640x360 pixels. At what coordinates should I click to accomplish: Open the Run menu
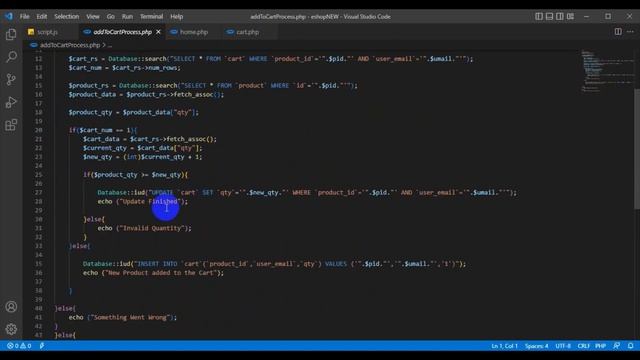pos(127,16)
